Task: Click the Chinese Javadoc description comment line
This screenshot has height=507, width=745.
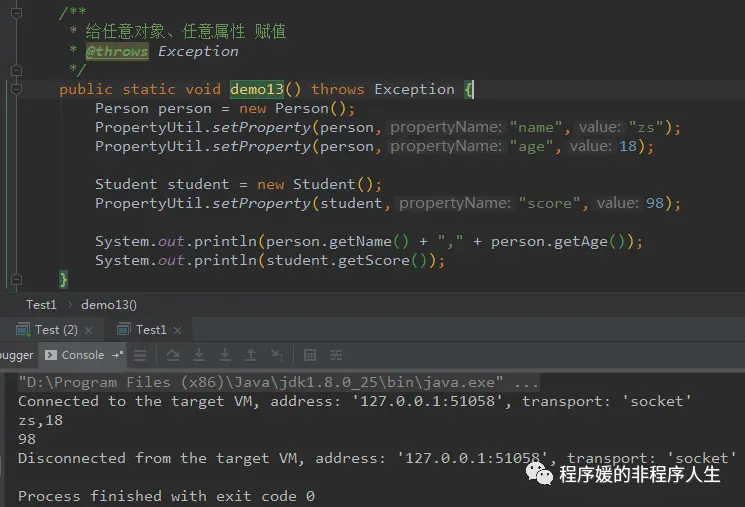Action: 185,31
